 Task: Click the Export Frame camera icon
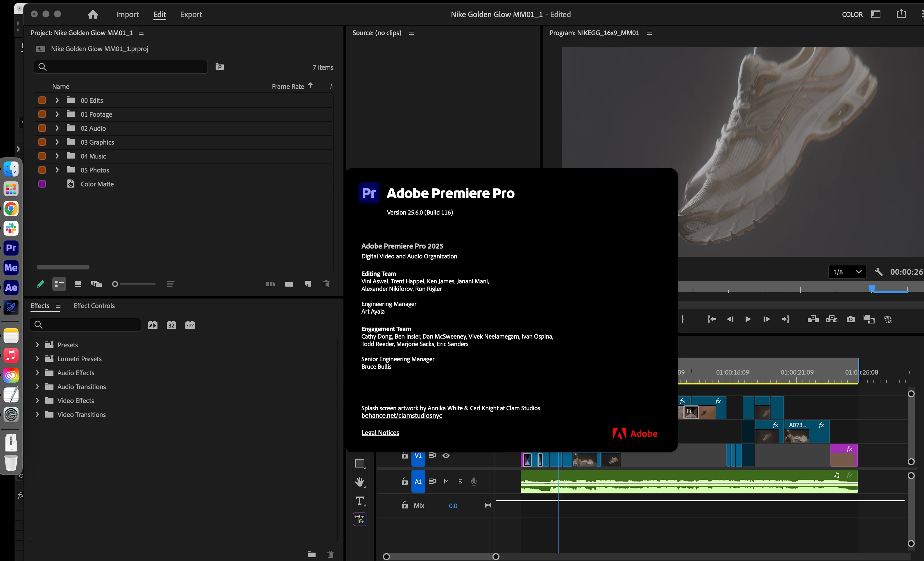tap(850, 319)
